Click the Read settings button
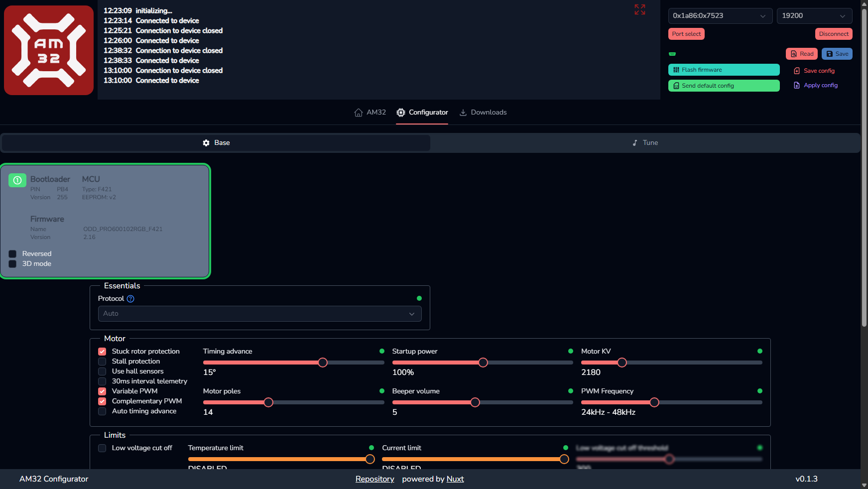868x489 pixels. (x=802, y=54)
